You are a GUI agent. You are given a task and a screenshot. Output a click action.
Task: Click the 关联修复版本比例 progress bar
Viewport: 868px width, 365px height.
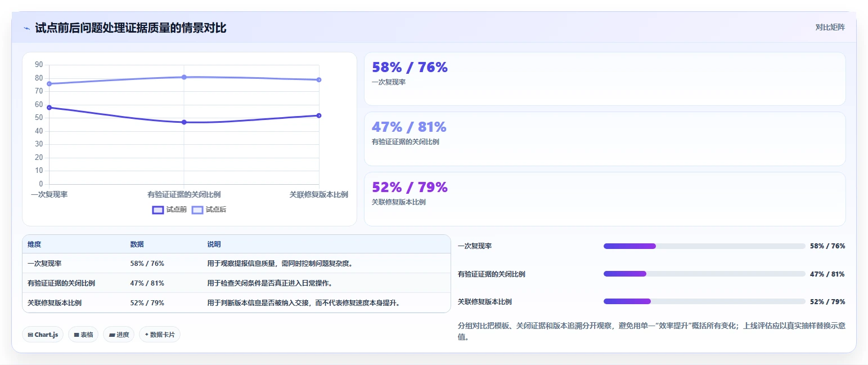[x=704, y=301]
